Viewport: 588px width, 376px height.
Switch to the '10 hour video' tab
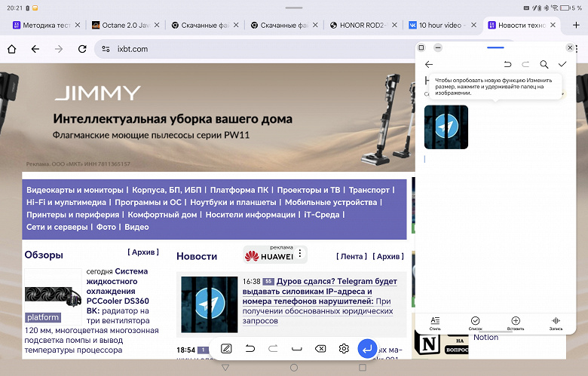click(436, 25)
